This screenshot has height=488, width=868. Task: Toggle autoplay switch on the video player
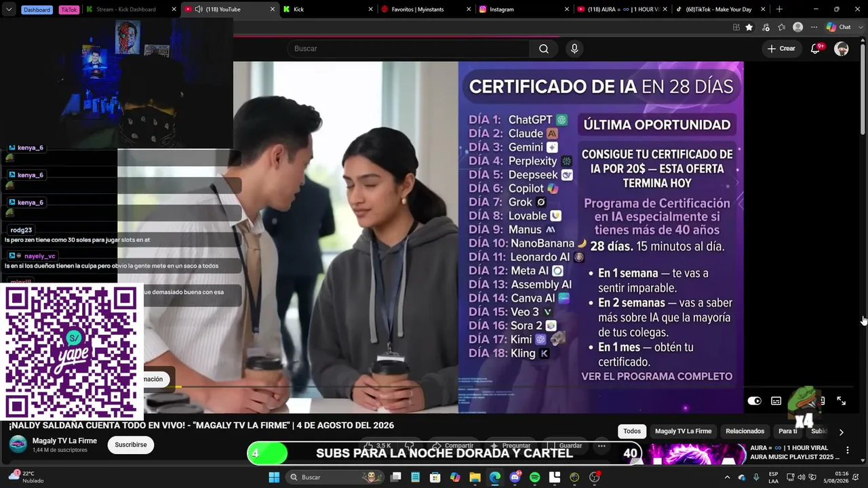pyautogui.click(x=754, y=401)
